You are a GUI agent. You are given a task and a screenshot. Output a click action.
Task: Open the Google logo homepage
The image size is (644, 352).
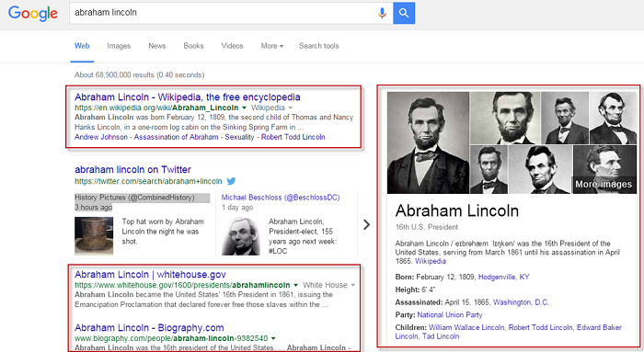pyautogui.click(x=33, y=14)
